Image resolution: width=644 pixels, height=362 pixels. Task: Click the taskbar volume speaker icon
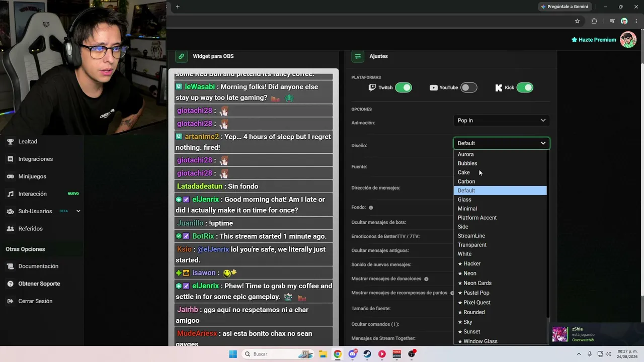609,354
